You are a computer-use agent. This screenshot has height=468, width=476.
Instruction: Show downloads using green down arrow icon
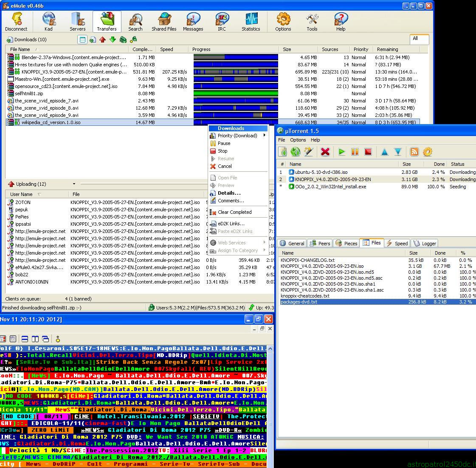(113, 40)
